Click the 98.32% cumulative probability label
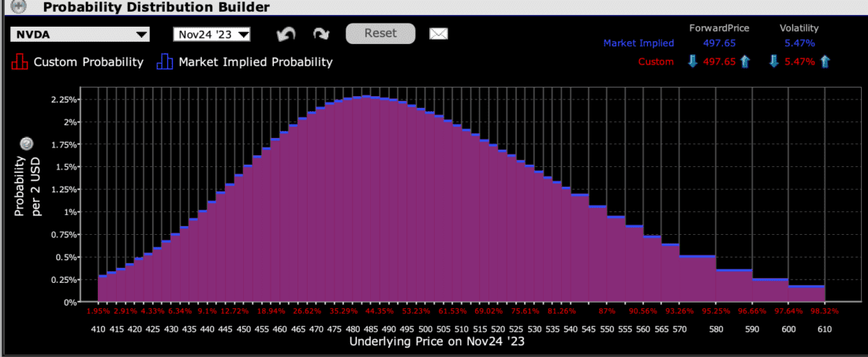Screen dimensions: 868x357 point(825,311)
